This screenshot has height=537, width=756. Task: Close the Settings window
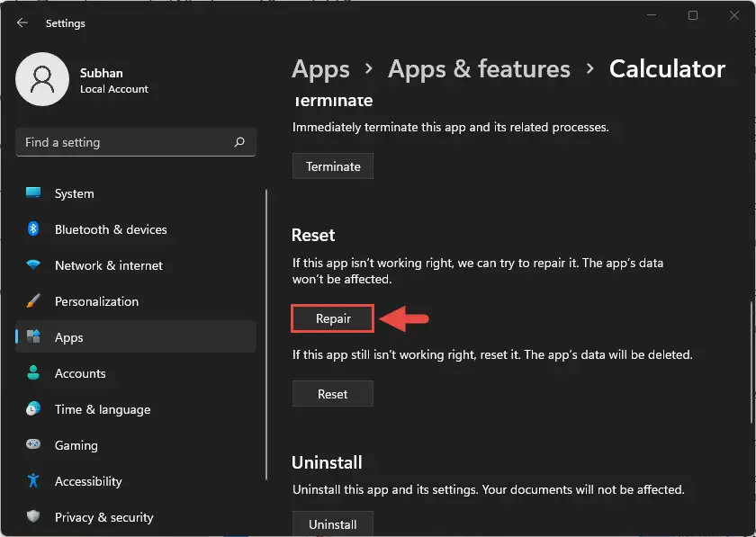click(x=734, y=15)
